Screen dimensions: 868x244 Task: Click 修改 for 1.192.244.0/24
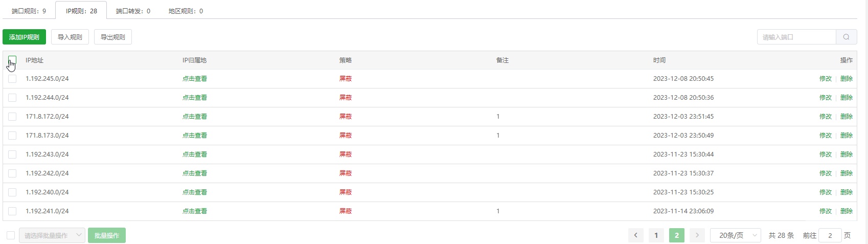[x=826, y=98]
